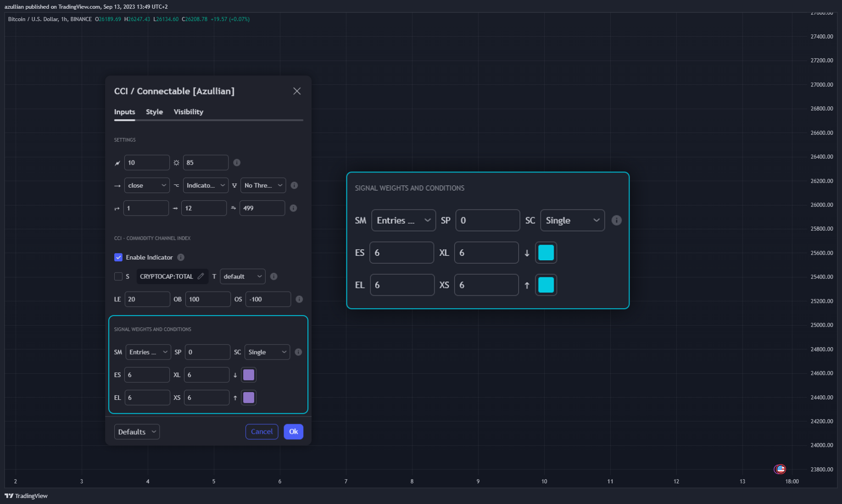Click the info icon beside the 499 field
842x504 pixels.
click(x=293, y=208)
